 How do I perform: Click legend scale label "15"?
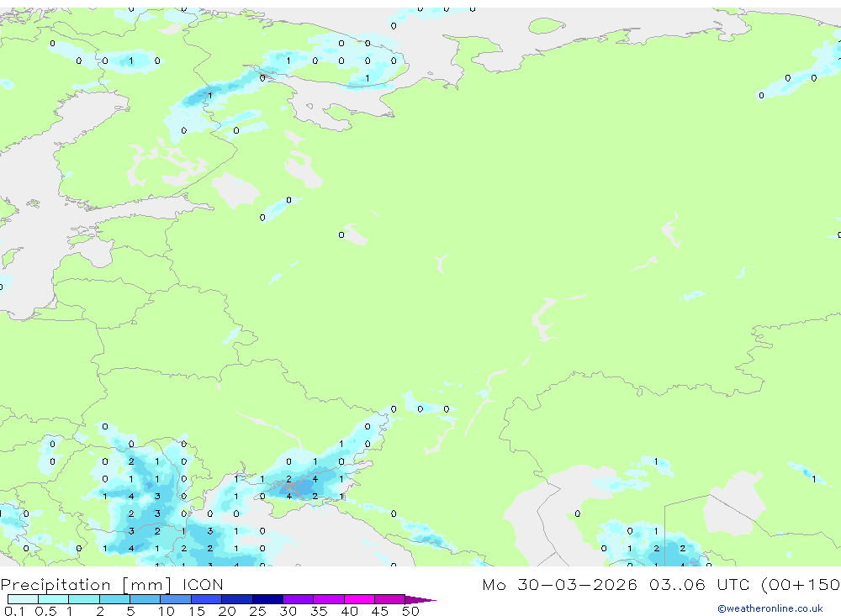click(197, 611)
